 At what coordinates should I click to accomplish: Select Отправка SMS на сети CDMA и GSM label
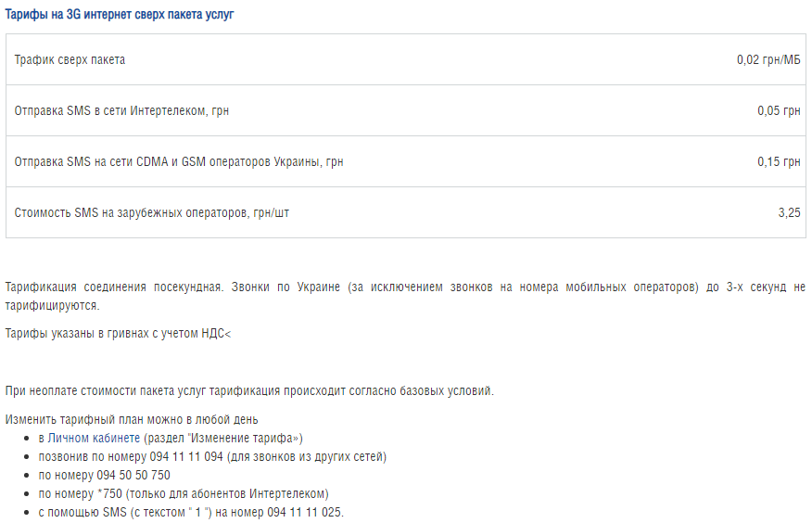(x=179, y=162)
